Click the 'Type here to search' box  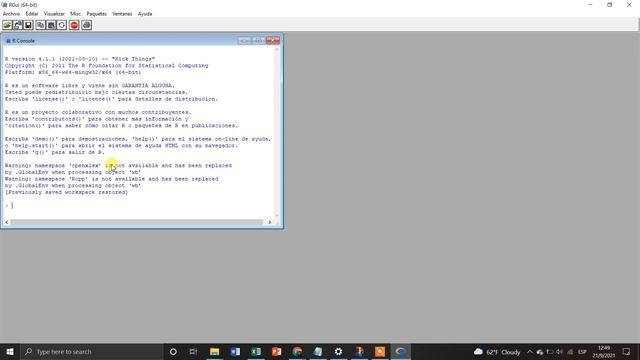[91, 351]
